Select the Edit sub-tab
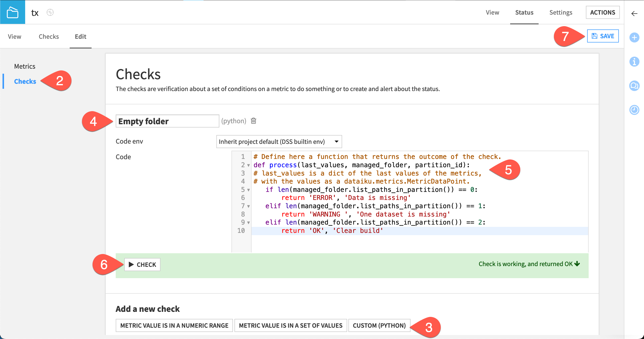This screenshot has height=339, width=644. 80,36
